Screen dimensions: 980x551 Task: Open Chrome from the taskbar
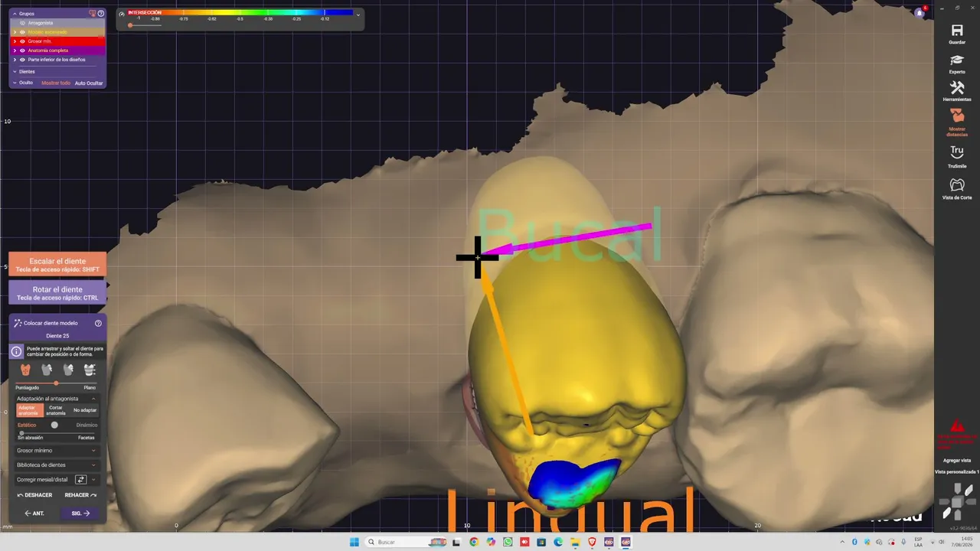pos(474,542)
